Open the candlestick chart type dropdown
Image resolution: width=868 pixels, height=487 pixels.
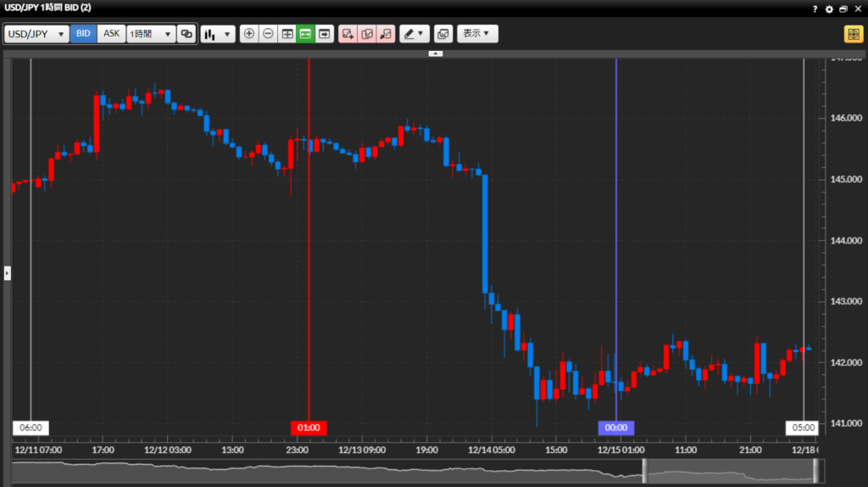tap(218, 34)
